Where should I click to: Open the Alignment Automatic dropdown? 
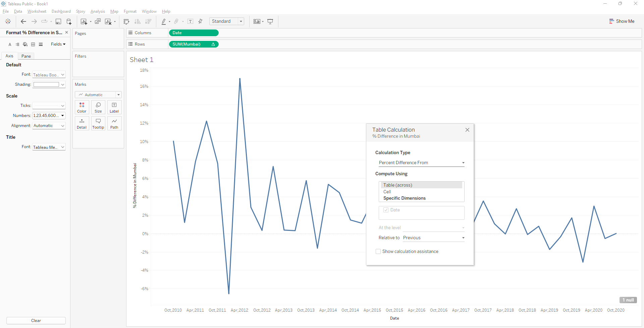click(49, 126)
